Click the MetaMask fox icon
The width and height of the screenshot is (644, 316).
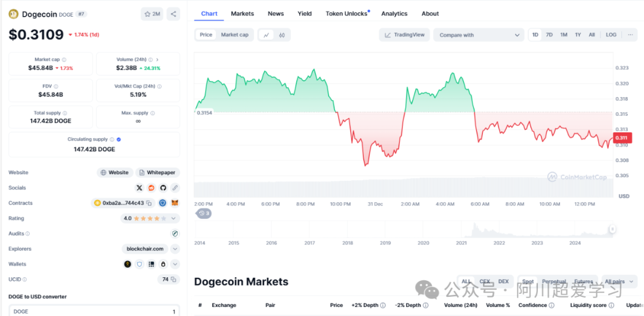coord(175,203)
